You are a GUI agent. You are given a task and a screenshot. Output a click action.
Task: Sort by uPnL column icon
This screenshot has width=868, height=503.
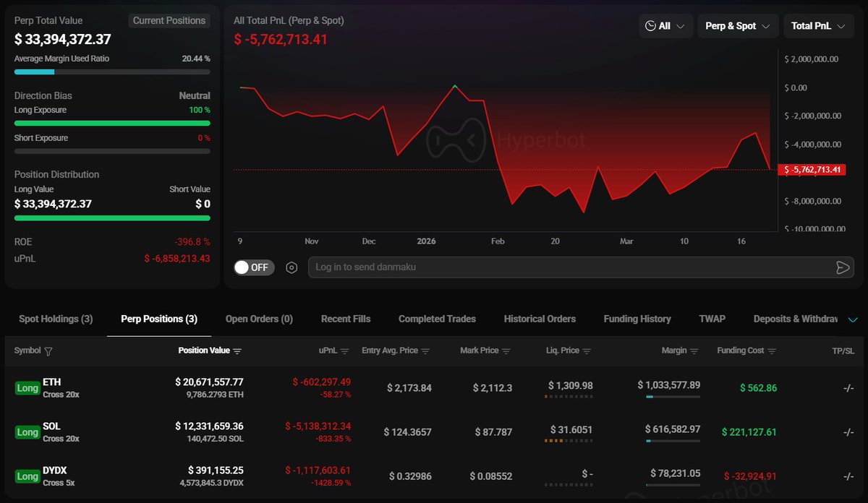click(x=345, y=351)
